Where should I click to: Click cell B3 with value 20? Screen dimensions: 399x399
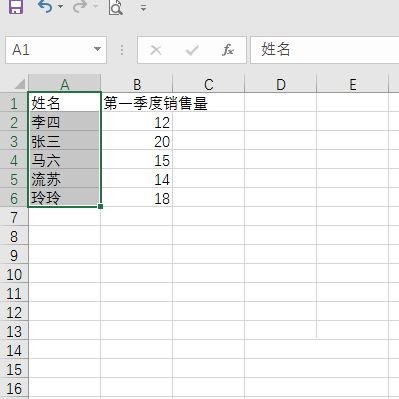(137, 141)
